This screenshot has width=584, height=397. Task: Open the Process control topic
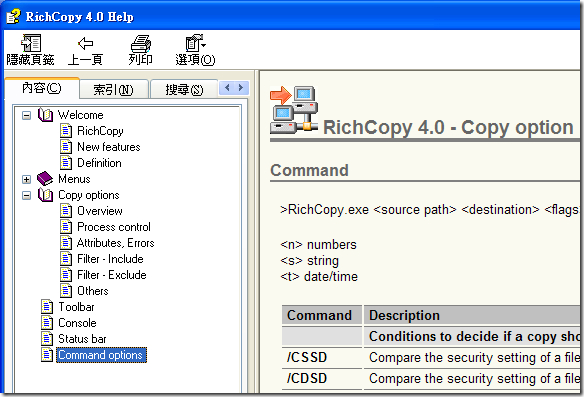coord(114,227)
